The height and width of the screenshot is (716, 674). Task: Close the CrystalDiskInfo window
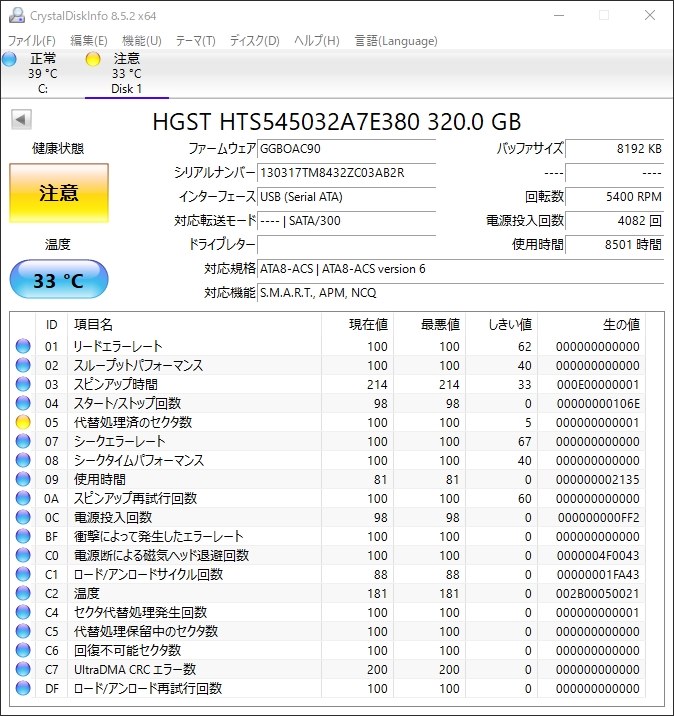pyautogui.click(x=650, y=15)
